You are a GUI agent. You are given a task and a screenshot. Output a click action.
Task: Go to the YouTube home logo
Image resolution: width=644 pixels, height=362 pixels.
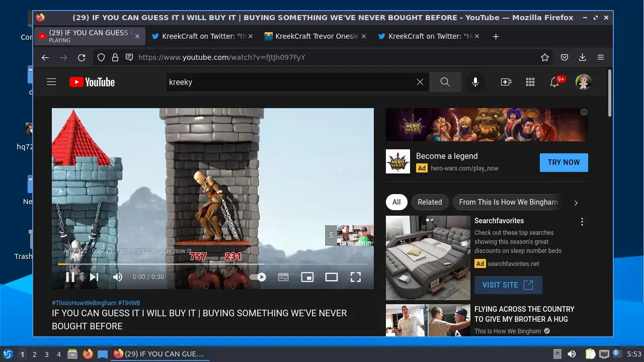point(92,82)
